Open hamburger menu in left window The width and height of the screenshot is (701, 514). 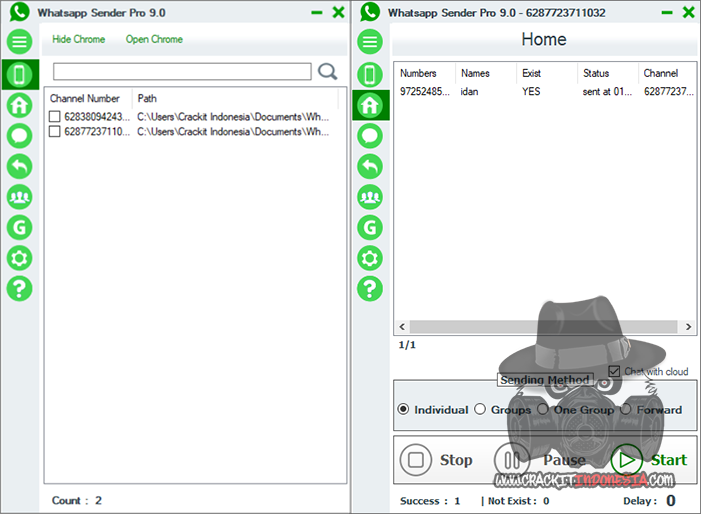point(19,42)
